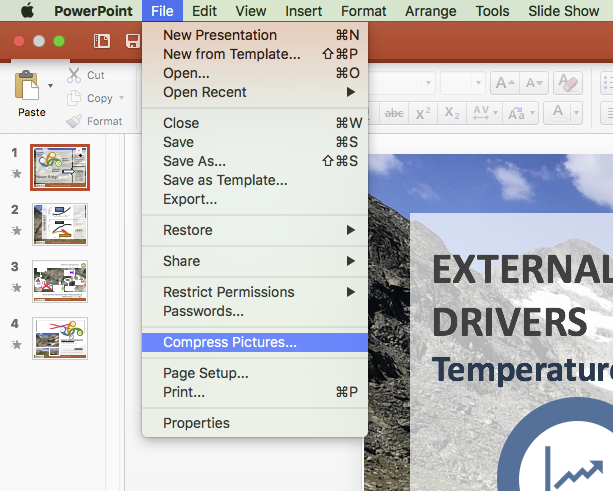Expand the Restore submenu
613x491 pixels.
click(255, 230)
